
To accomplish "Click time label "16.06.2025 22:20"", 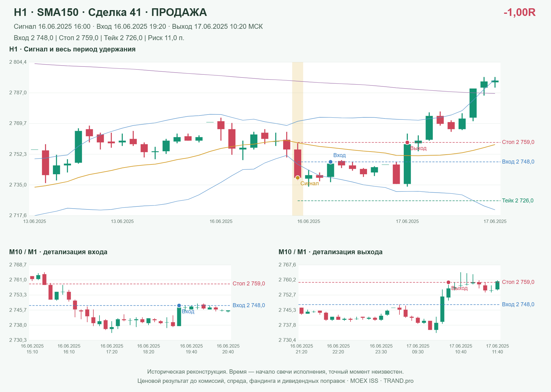I will tap(338, 349).
